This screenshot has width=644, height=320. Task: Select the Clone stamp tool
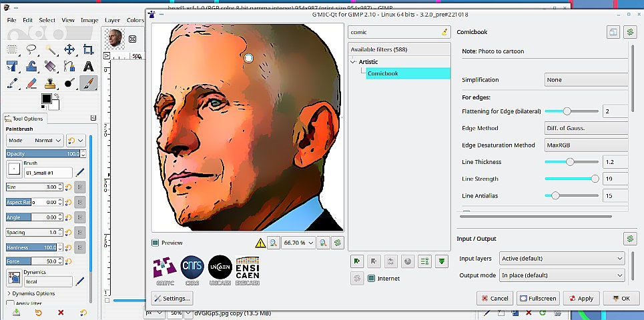point(51,83)
